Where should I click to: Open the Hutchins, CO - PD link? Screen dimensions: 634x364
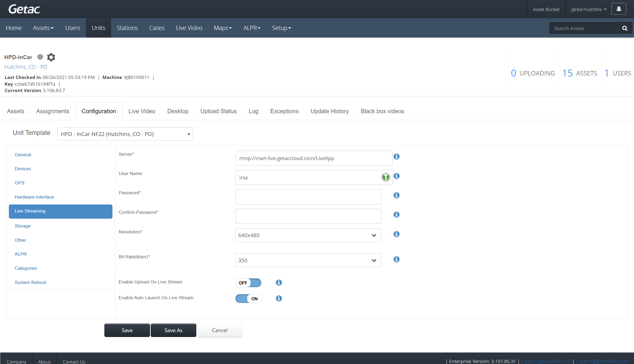26,67
